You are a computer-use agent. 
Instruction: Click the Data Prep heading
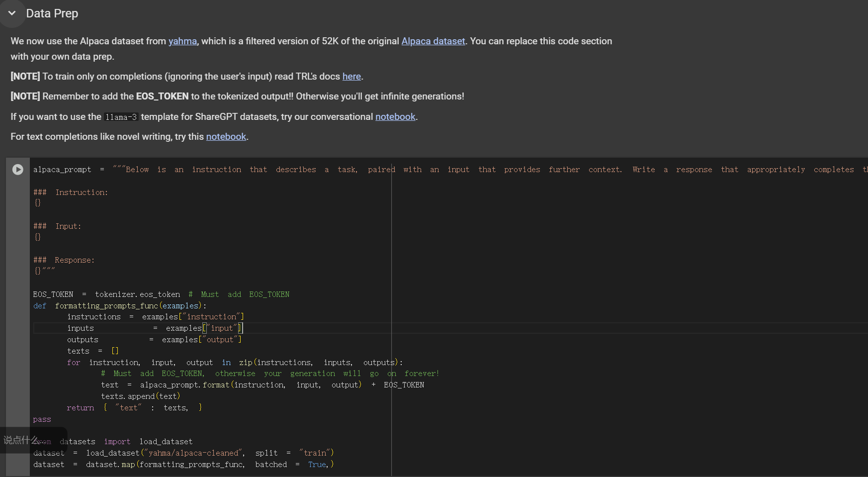[52, 13]
